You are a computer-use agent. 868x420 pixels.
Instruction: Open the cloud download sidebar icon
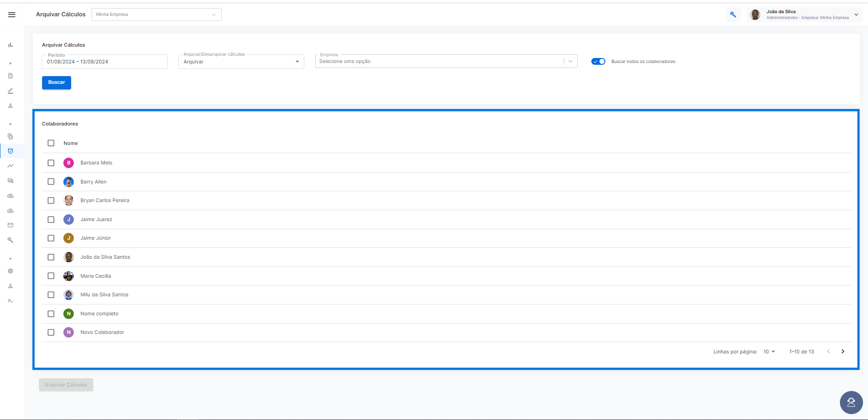coord(10,211)
